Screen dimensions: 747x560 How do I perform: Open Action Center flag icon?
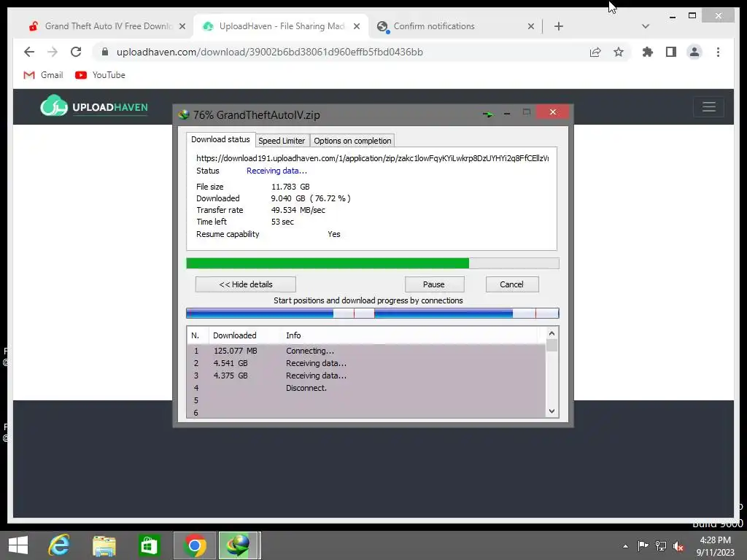pos(643,546)
